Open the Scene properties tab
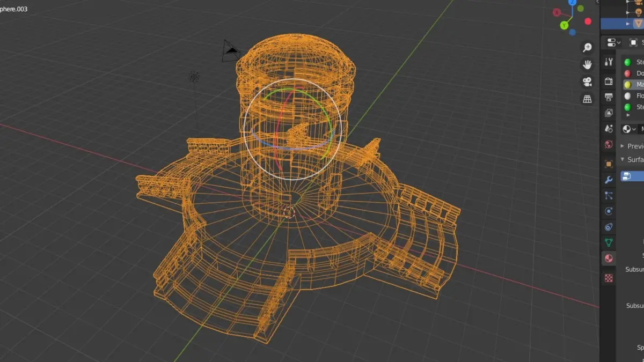This screenshot has width=644, height=362. pos(609,129)
